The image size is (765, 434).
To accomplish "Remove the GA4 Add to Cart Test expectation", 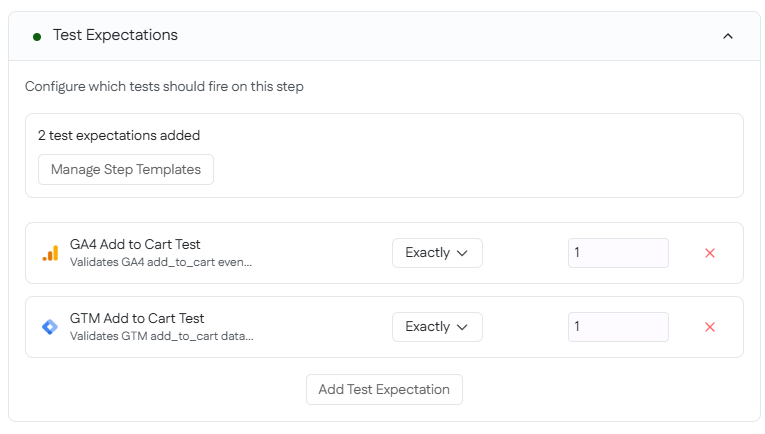I will coord(710,253).
